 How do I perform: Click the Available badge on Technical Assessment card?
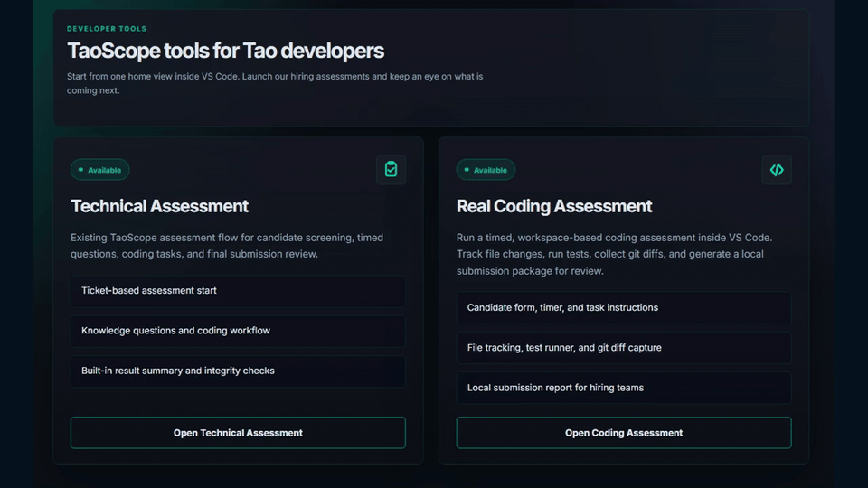[x=99, y=170]
